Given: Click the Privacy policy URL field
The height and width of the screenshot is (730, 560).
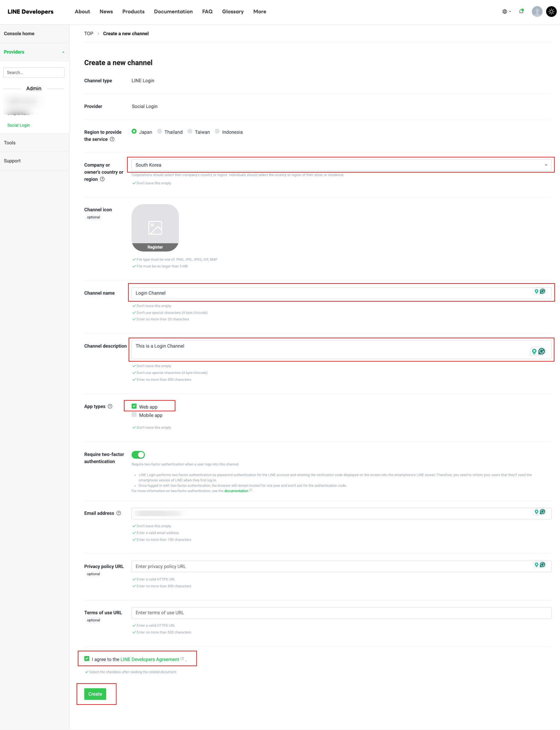Looking at the screenshot, I should [341, 567].
